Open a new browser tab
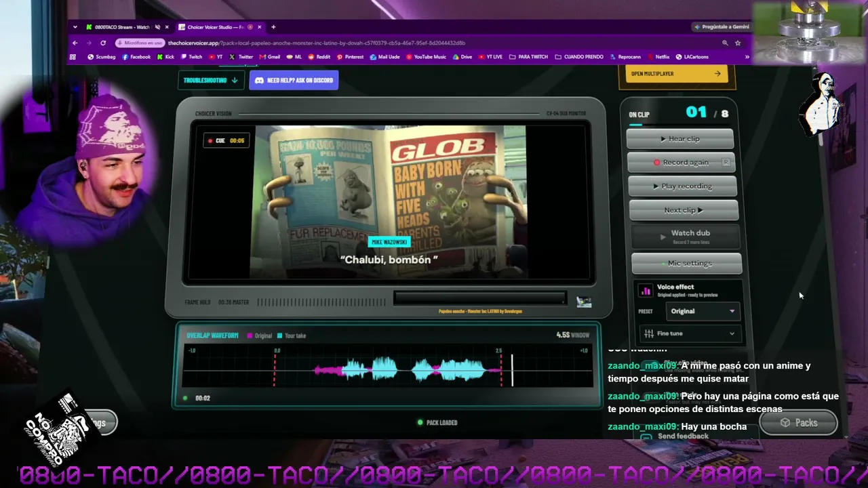Image resolution: width=868 pixels, height=488 pixels. [x=273, y=27]
